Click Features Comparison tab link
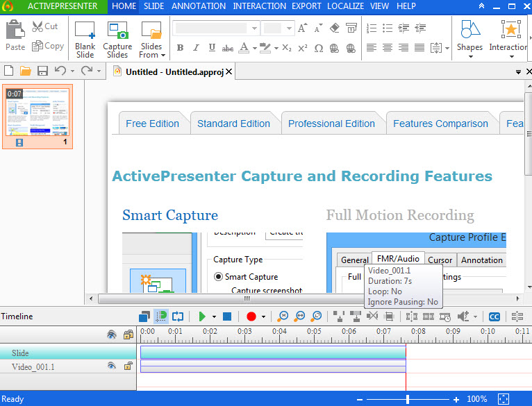The image size is (532, 406). pos(440,124)
